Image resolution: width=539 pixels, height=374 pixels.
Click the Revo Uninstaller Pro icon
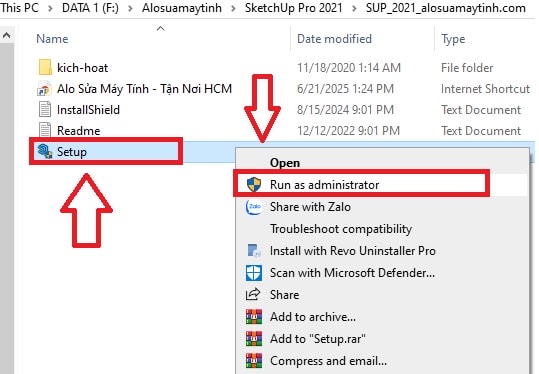(254, 251)
